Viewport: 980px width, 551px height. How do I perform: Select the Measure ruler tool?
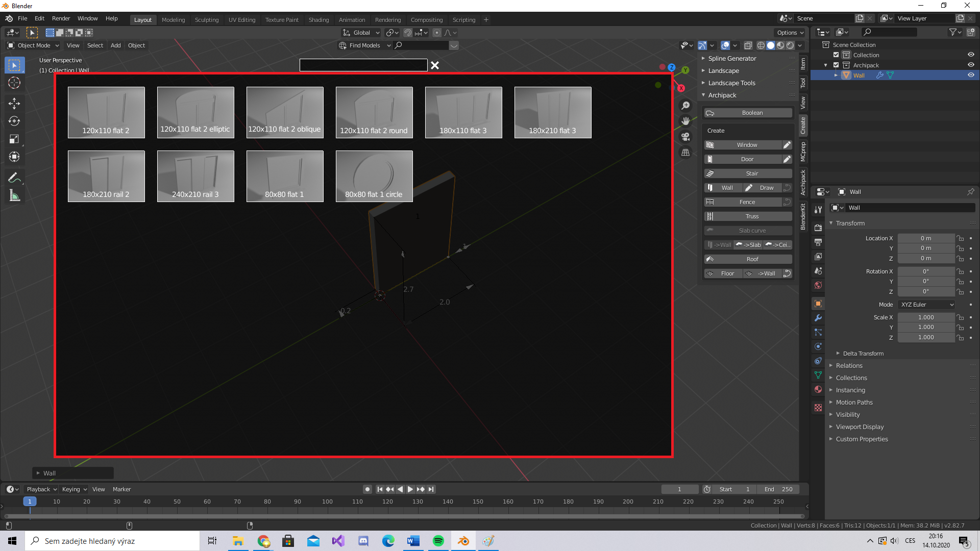pyautogui.click(x=14, y=196)
